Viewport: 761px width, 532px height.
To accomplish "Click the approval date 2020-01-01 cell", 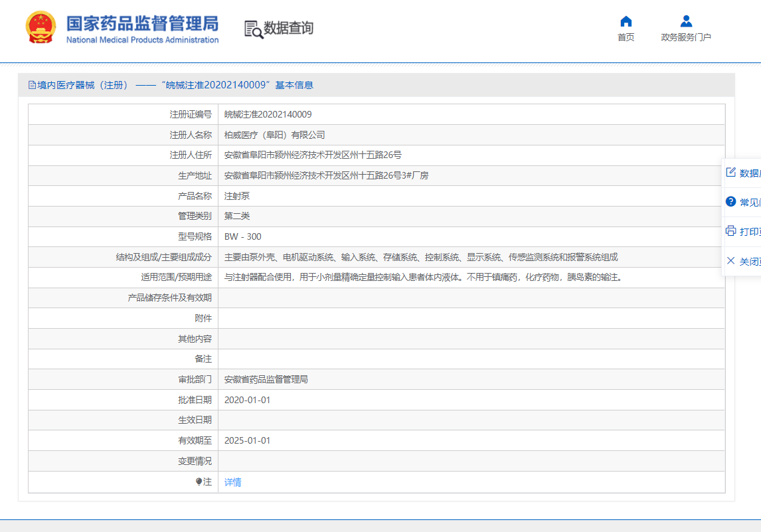I will [247, 400].
